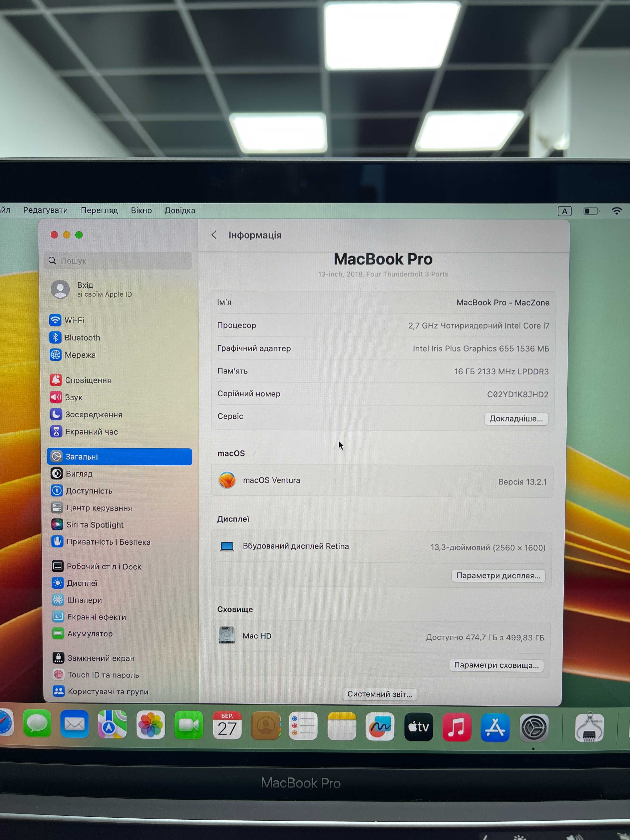Focus the Пошук search field
Image resolution: width=630 pixels, height=840 pixels.
[x=118, y=260]
